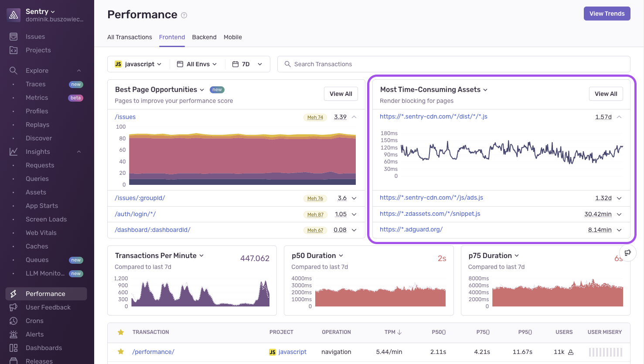Viewport: 644px width, 364px height.
Task: Toggle TPM sort direction
Action: (393, 332)
